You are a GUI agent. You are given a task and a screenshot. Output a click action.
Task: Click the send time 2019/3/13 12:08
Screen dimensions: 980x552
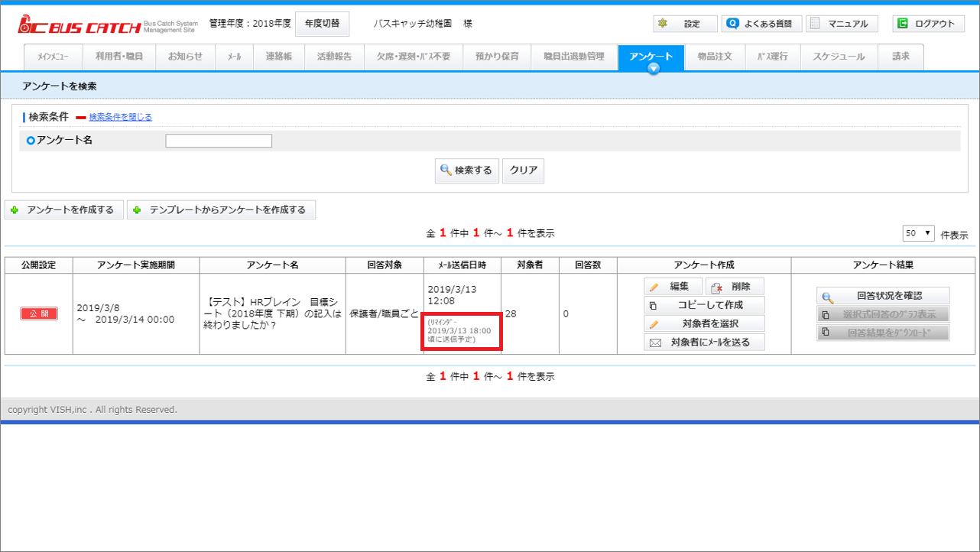click(x=452, y=295)
